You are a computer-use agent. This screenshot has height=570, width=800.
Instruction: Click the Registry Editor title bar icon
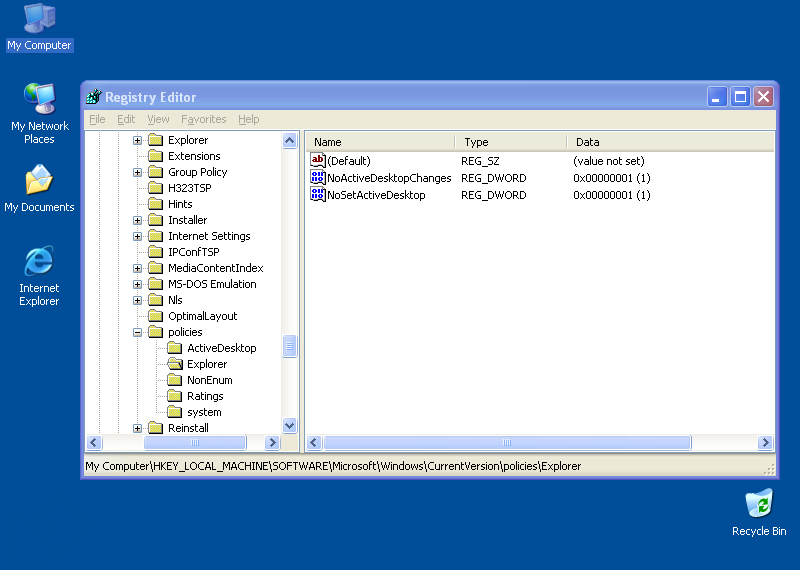click(94, 96)
